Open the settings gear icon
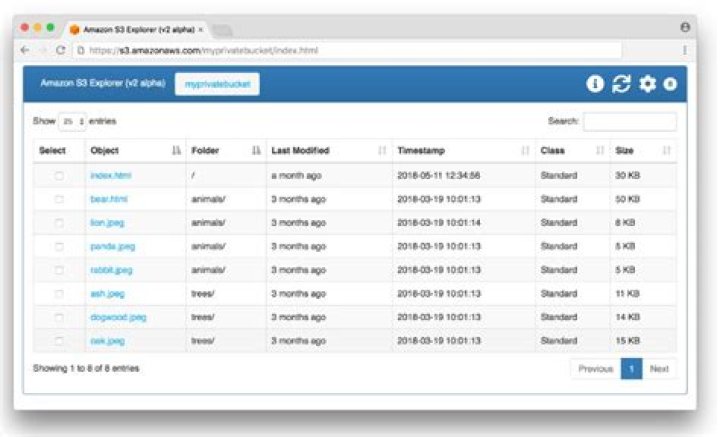Image resolution: width=720 pixels, height=437 pixels. point(647,84)
